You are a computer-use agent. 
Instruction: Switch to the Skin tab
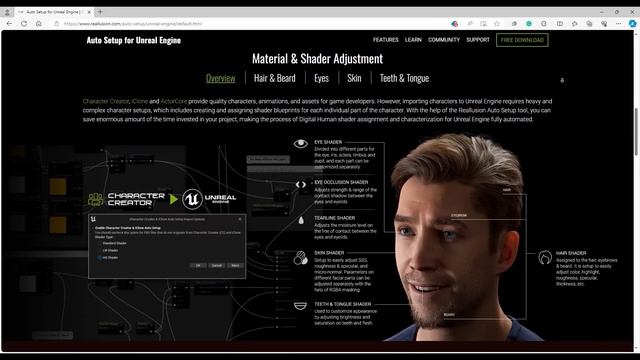tap(354, 78)
